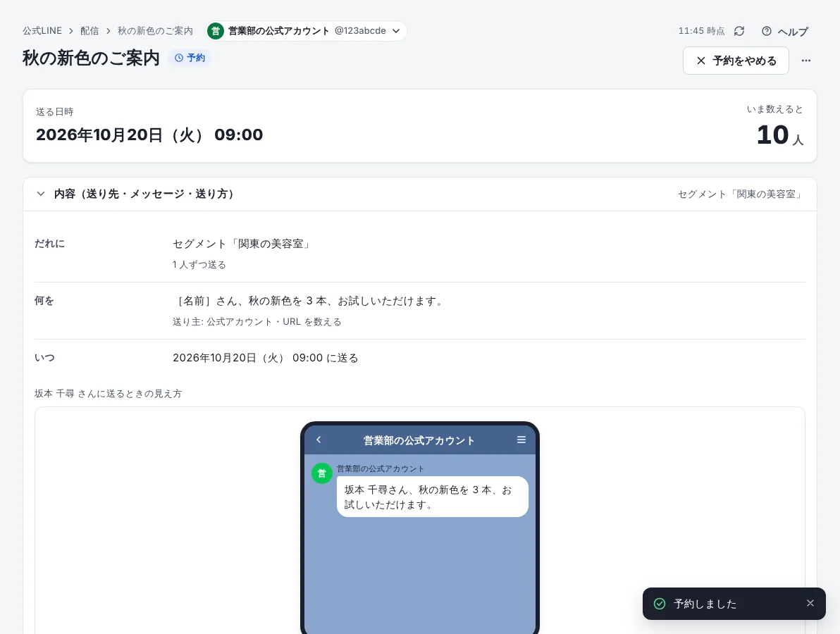Click the 予約 status badge
The height and width of the screenshot is (634, 840).
click(x=190, y=58)
